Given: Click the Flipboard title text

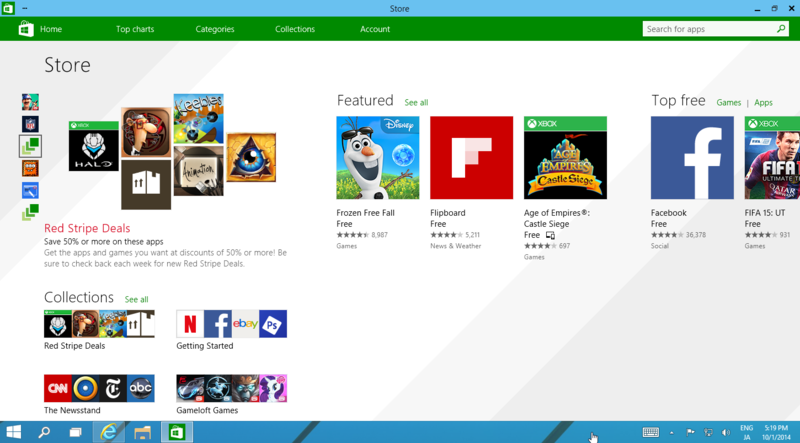Looking at the screenshot, I should tap(447, 213).
